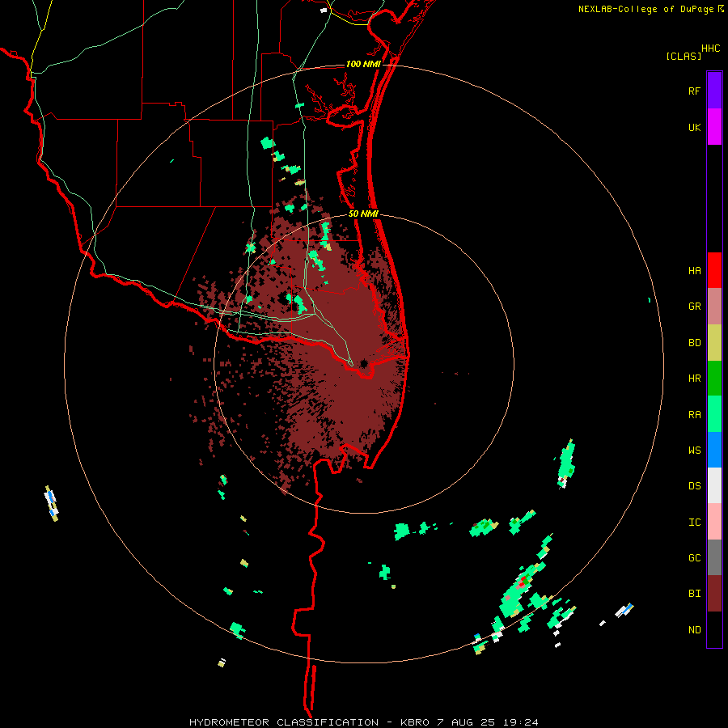Click the "19:24" timestamp
Image resolution: width=728 pixels, height=728 pixels.
(x=521, y=722)
